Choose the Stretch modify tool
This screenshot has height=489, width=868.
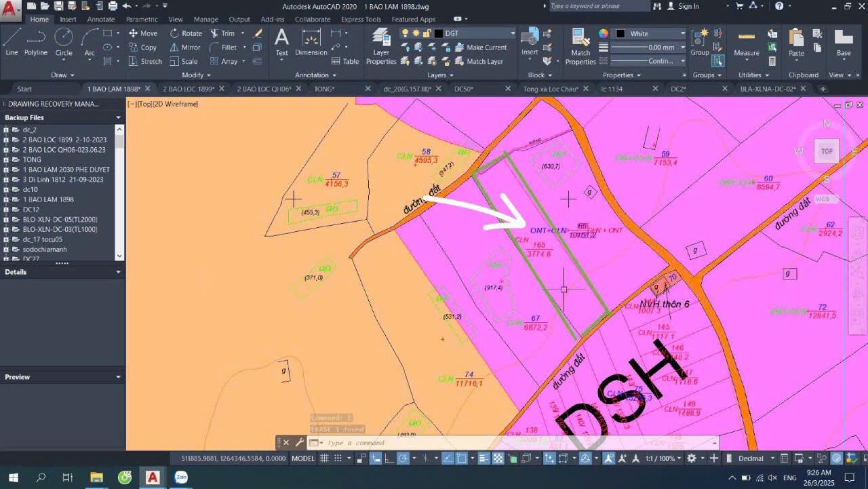coord(145,61)
